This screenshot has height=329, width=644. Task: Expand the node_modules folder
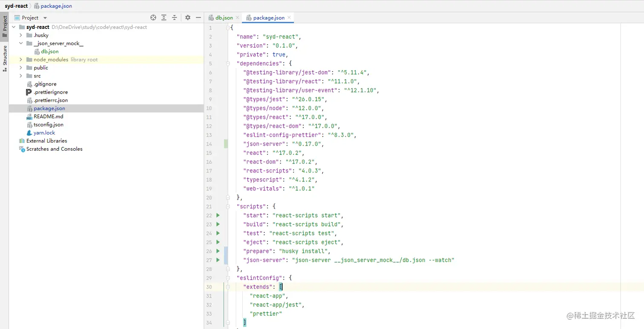point(20,60)
